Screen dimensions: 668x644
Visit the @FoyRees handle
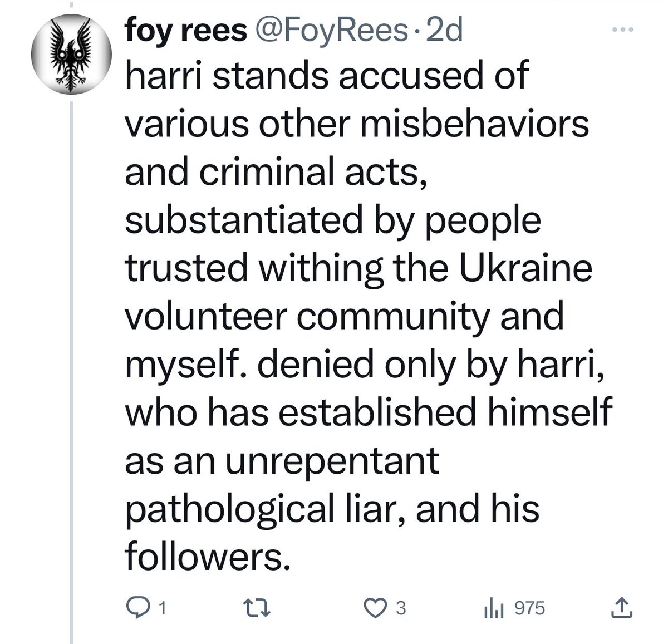330,31
